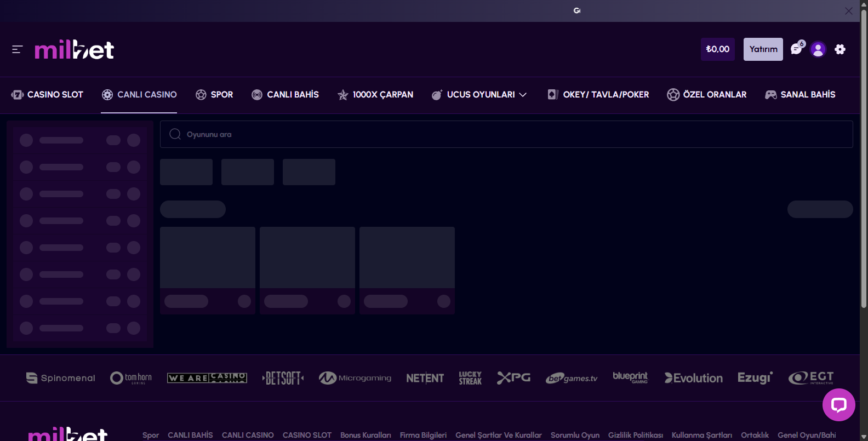Click the Tom Horn provider logo
Image resolution: width=868 pixels, height=441 pixels.
click(131, 378)
